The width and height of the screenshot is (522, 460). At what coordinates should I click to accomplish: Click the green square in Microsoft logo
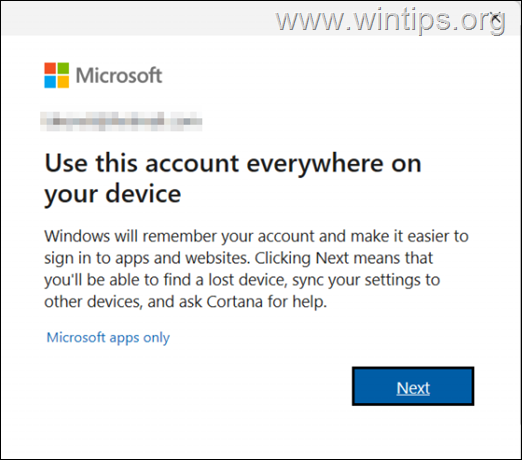click(63, 68)
